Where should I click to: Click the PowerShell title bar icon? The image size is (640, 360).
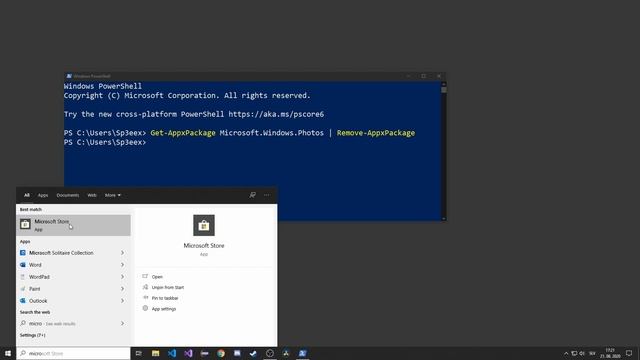point(69,76)
